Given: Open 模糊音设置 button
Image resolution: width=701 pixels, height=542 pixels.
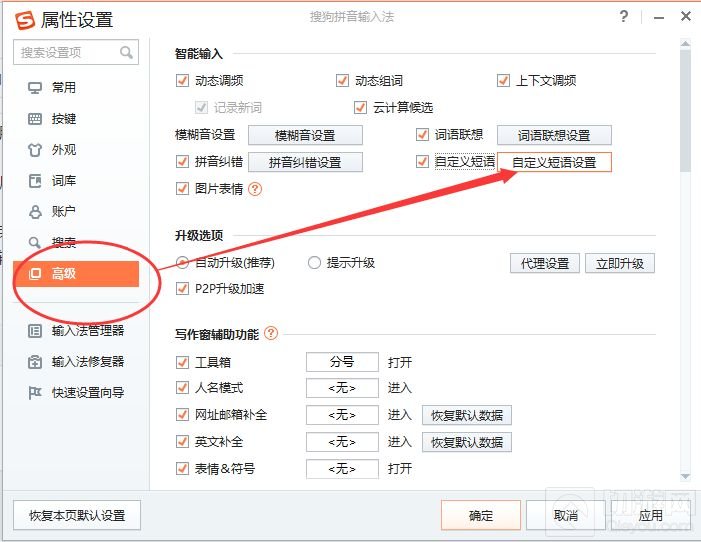Looking at the screenshot, I should click(x=305, y=135).
